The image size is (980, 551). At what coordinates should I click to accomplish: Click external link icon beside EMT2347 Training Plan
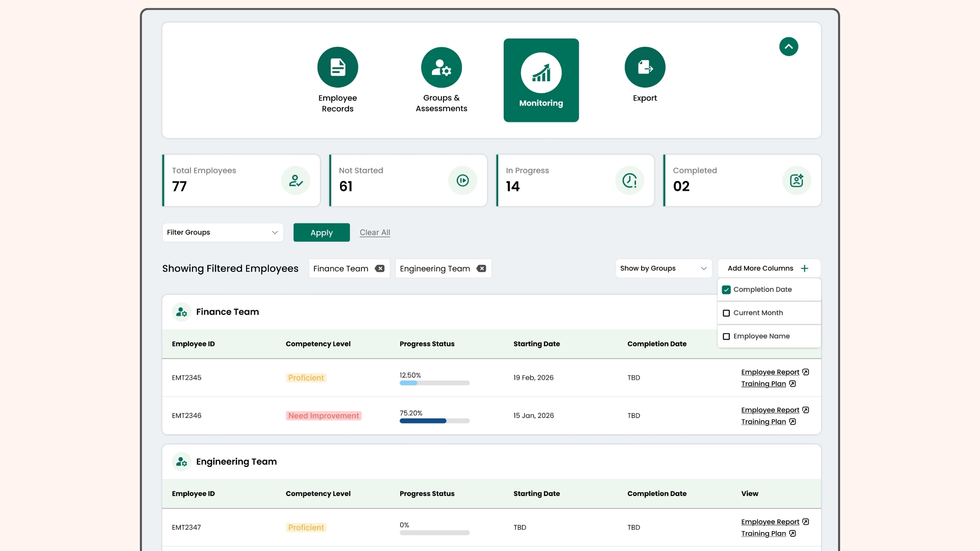[792, 533]
